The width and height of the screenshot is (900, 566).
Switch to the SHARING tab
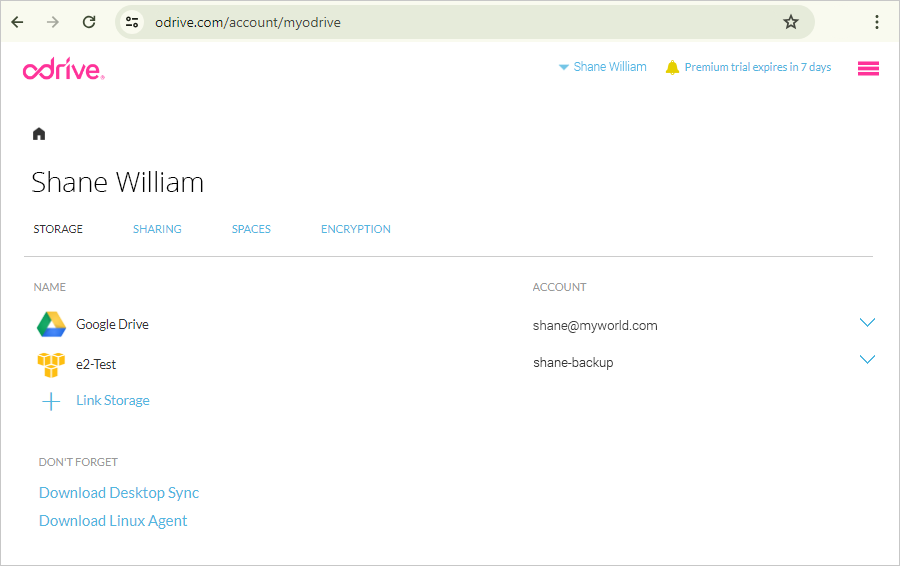(157, 229)
